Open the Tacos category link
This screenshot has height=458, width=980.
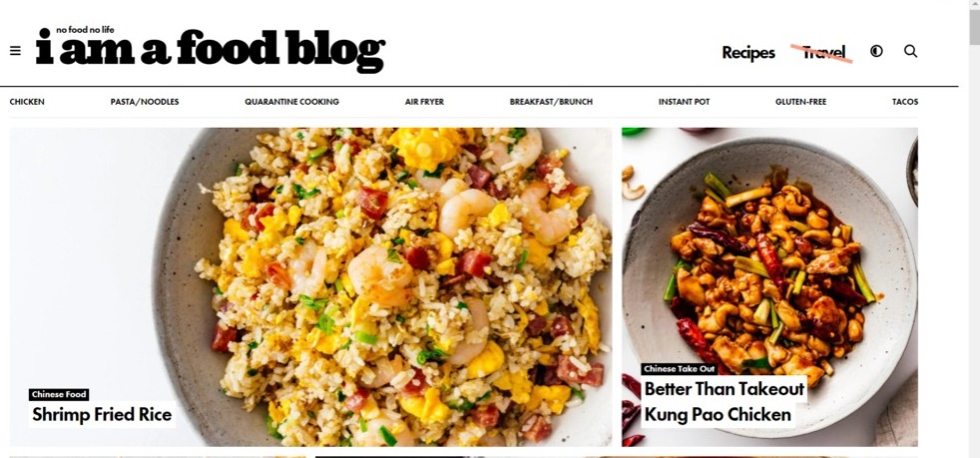point(905,101)
